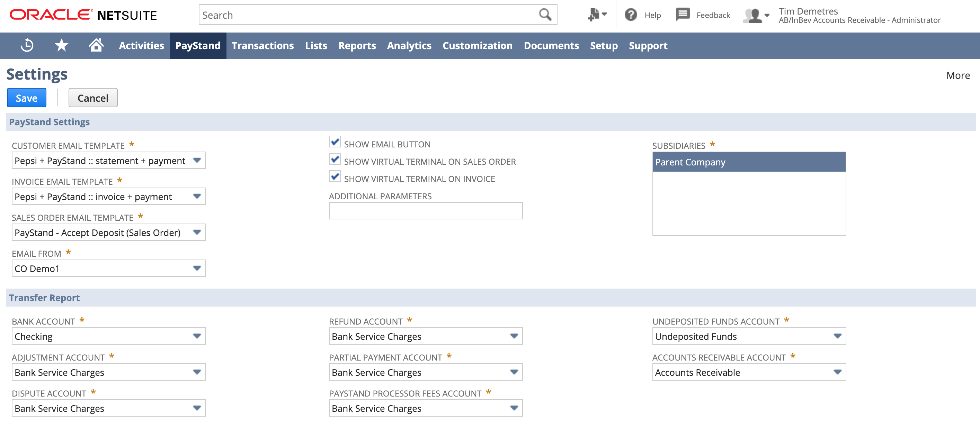The height and width of the screenshot is (427, 980).
Task: Click the Save button
Action: (x=27, y=98)
